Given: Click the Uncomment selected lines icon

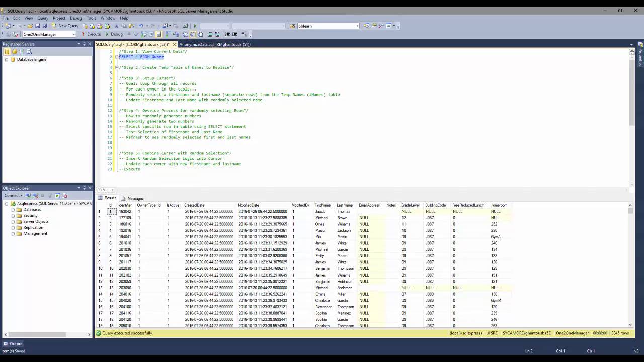Looking at the screenshot, I should [x=217, y=34].
